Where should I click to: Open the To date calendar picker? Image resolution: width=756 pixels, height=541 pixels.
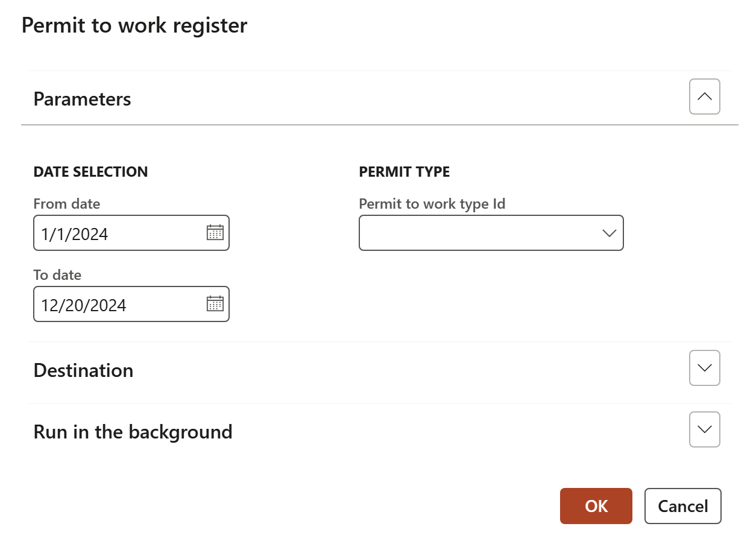coord(215,304)
